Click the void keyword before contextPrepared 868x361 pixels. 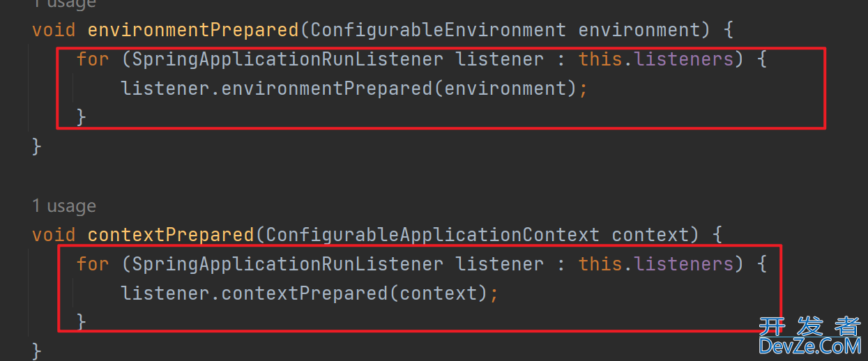tap(54, 235)
